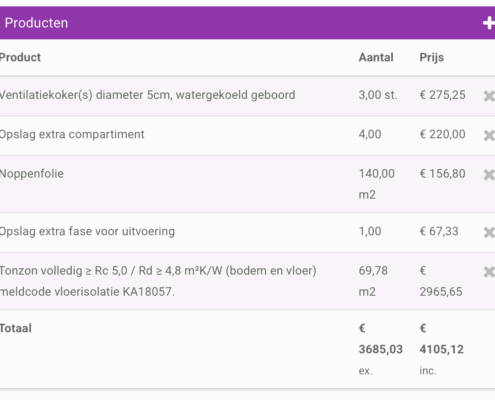
Task: Remove the Ventilatiekoker(s) product row
Action: pos(489,96)
